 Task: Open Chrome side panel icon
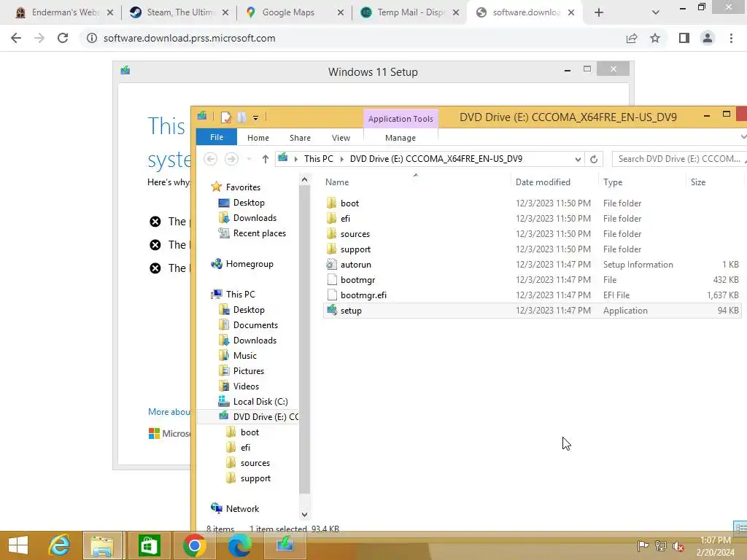coord(684,38)
